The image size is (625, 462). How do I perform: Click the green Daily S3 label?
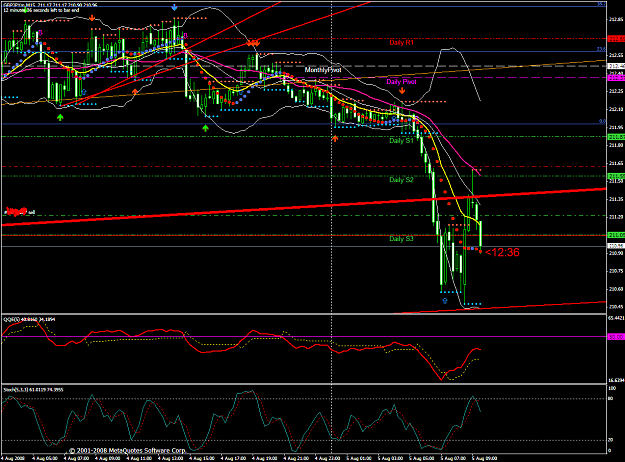(401, 238)
